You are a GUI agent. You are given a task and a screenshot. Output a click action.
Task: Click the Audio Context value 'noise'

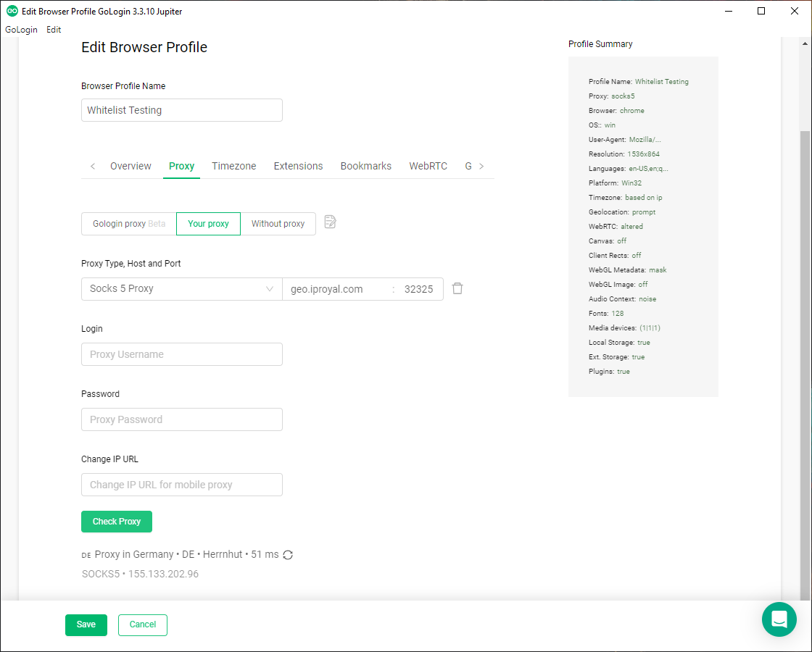647,299
